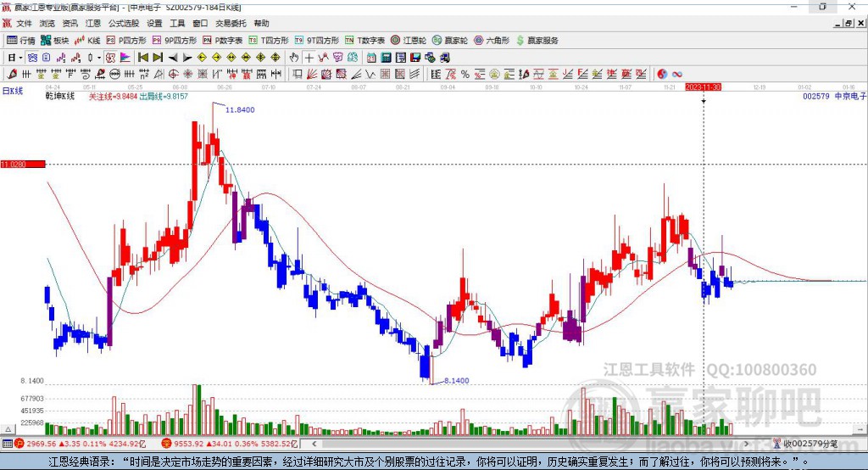This screenshot has height=470, width=868.
Task: Launch the 江恩轮 wheel tool
Action: pos(409,41)
